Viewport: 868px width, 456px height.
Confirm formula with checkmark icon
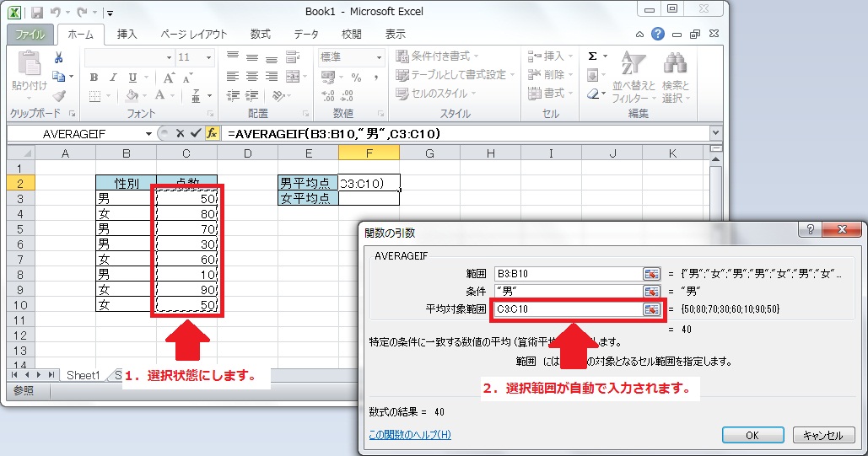click(x=195, y=133)
